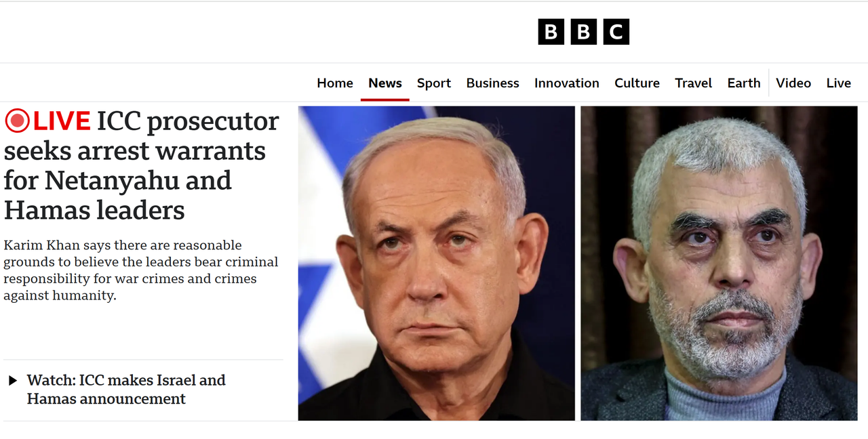Screen dimensions: 868x439
Task: Open Watch: ICC makes Israel and Hamas announcement
Action: coord(126,390)
